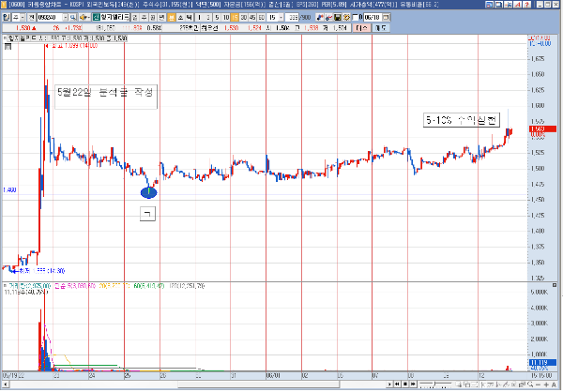Toggle the checkbox before the 06/18 date field
The image size is (563, 392).
[x=356, y=17]
